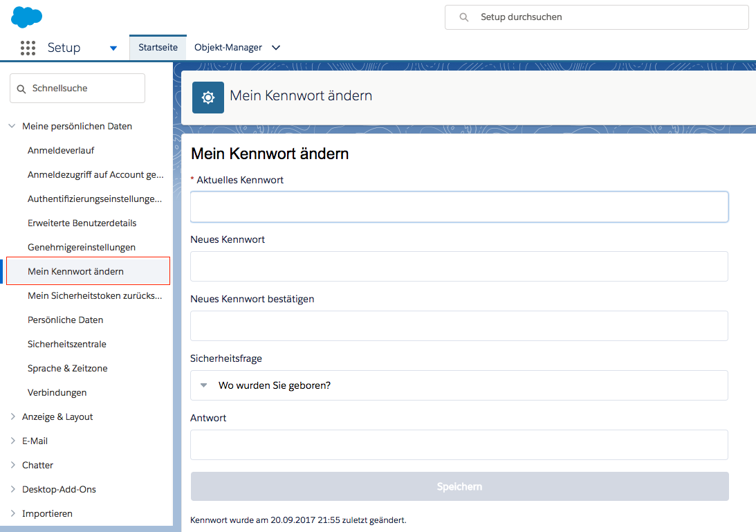Click the Antwort input field

coord(459,445)
